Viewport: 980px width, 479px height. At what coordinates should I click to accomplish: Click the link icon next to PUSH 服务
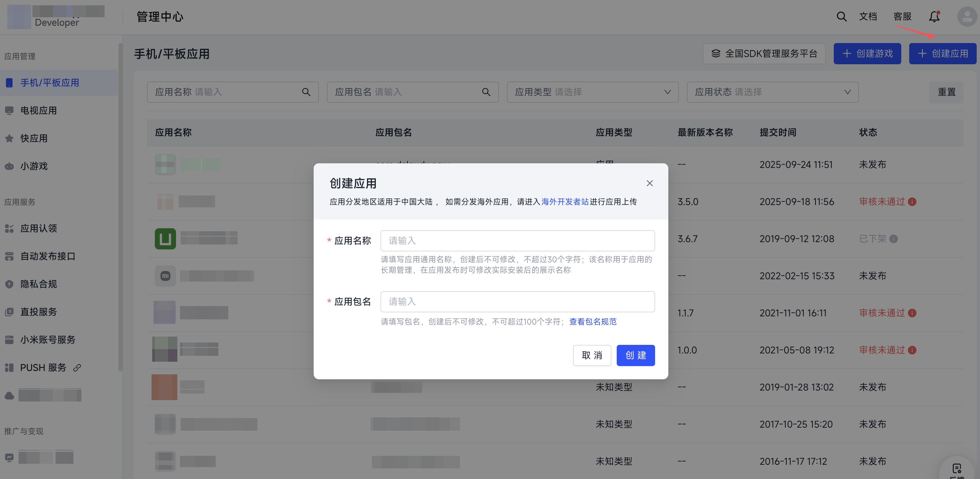(77, 367)
